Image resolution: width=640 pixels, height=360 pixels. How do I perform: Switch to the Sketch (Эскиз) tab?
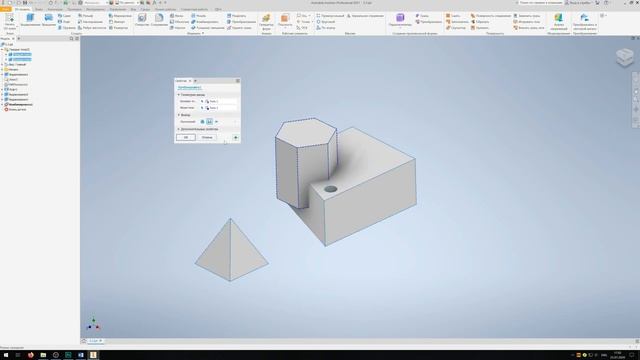[x=39, y=9]
